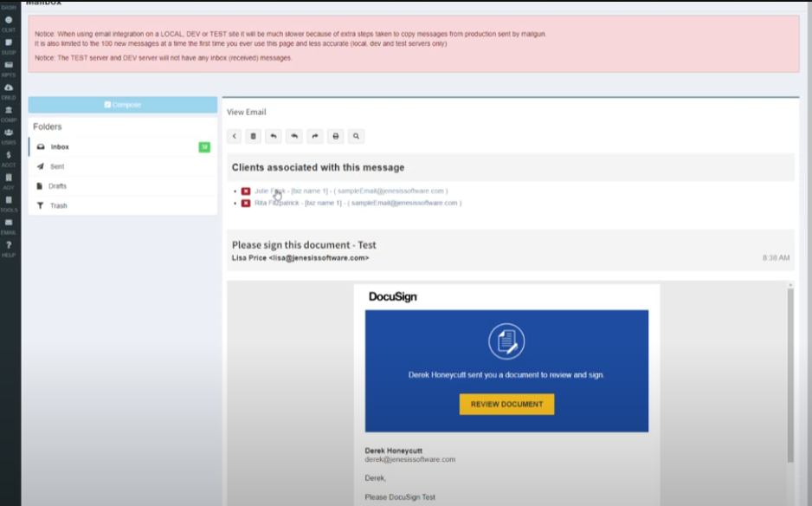
Task: Click the DocuSign document icon in the banner
Action: pos(506,341)
